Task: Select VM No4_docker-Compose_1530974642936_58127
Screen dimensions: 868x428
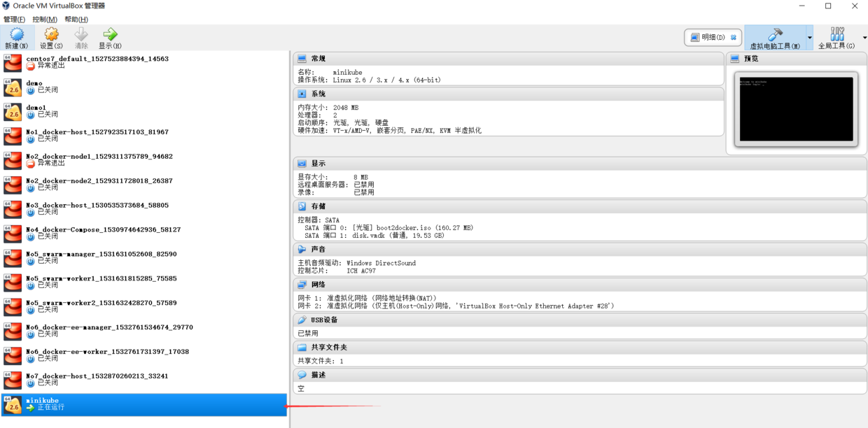Action: tap(145, 234)
